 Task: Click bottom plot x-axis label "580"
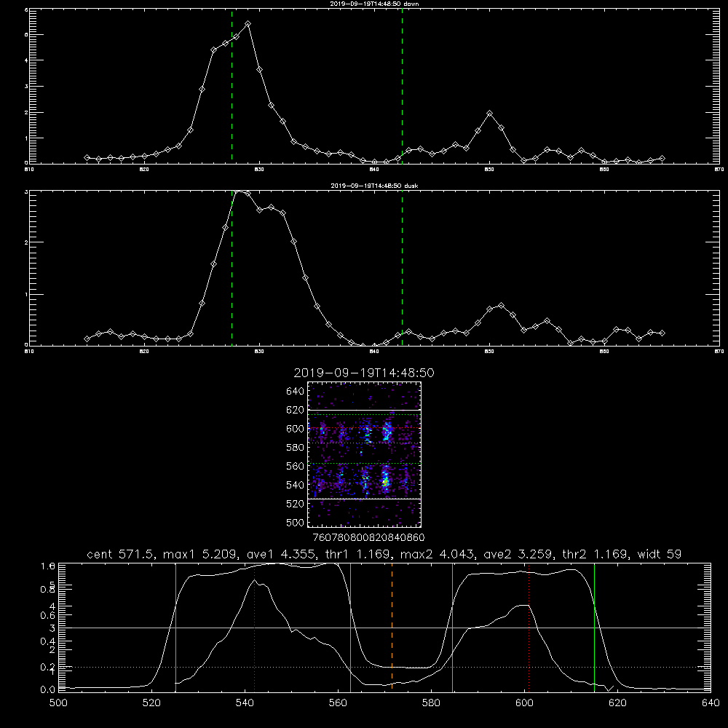click(x=431, y=703)
